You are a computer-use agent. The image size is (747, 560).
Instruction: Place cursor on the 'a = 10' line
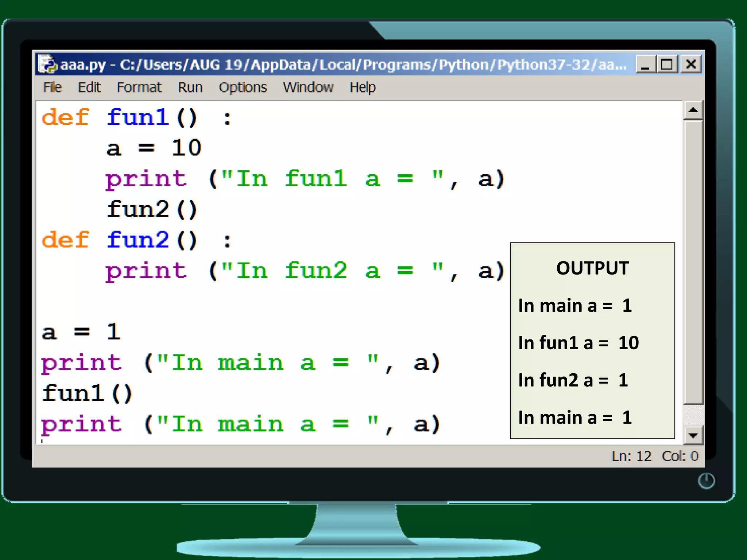point(154,148)
